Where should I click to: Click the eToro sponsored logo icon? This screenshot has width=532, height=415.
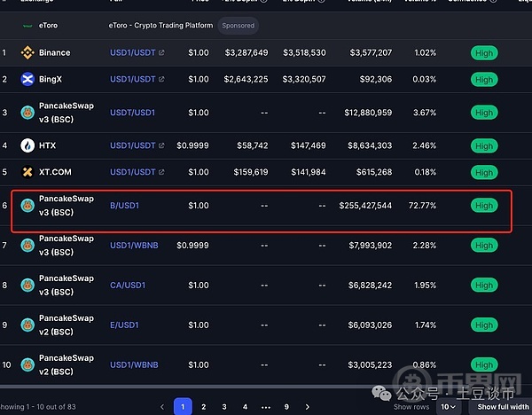[x=27, y=26]
